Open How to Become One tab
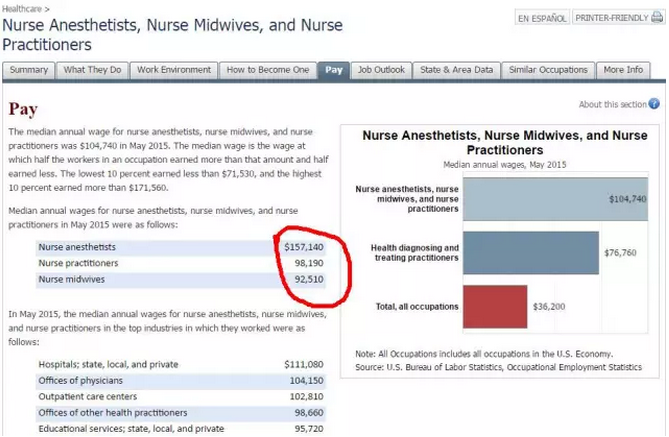The image size is (669, 437). point(267,70)
